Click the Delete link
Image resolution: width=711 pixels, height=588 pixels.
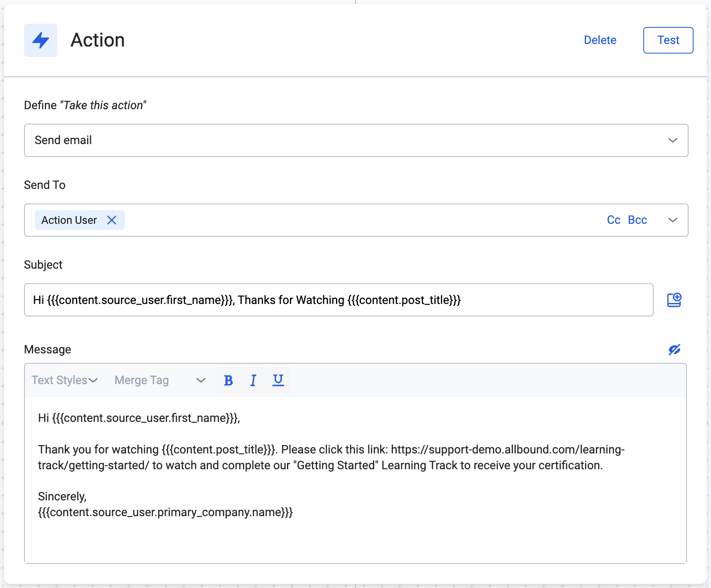coord(600,40)
